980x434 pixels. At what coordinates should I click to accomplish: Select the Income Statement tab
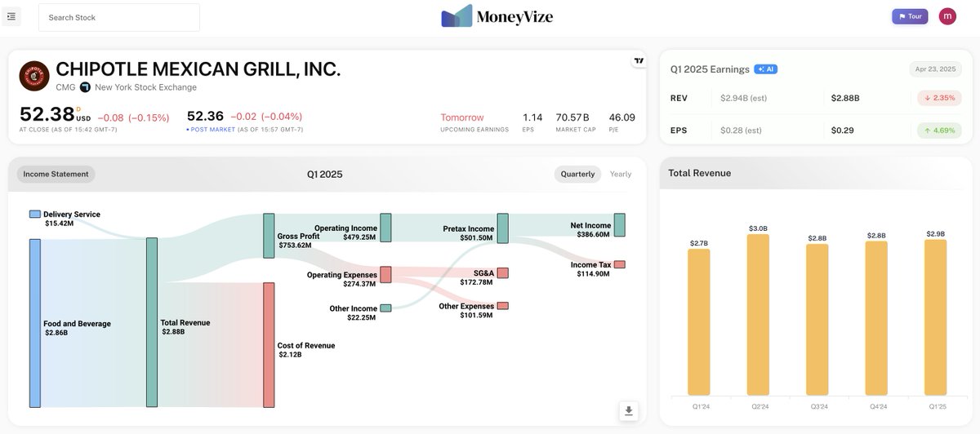click(x=56, y=174)
